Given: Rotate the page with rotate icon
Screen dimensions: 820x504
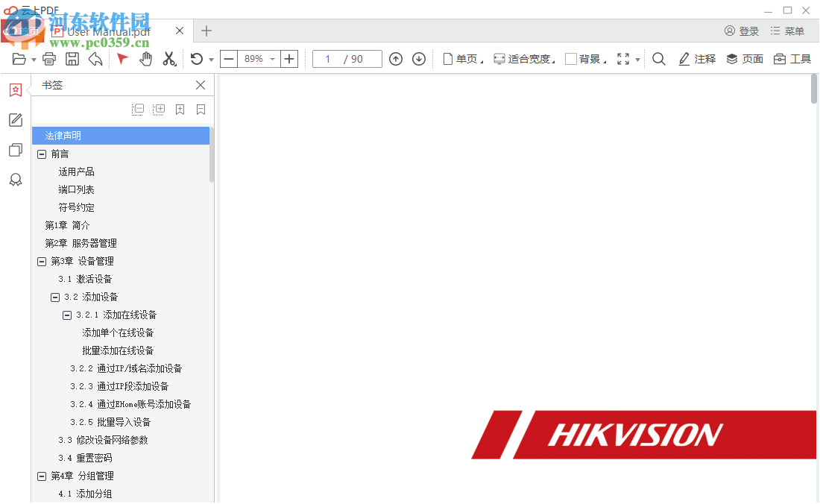Looking at the screenshot, I should click(197, 59).
